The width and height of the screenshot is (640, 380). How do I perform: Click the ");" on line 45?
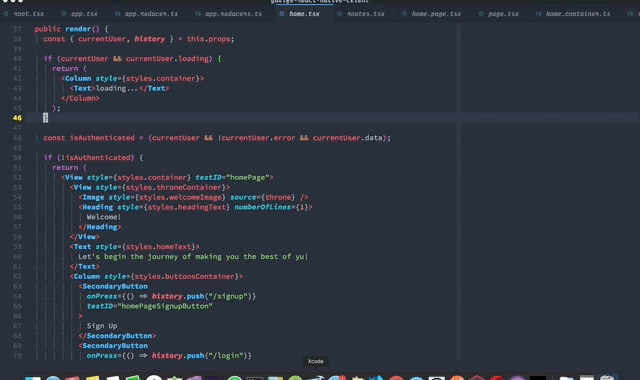[x=56, y=108]
